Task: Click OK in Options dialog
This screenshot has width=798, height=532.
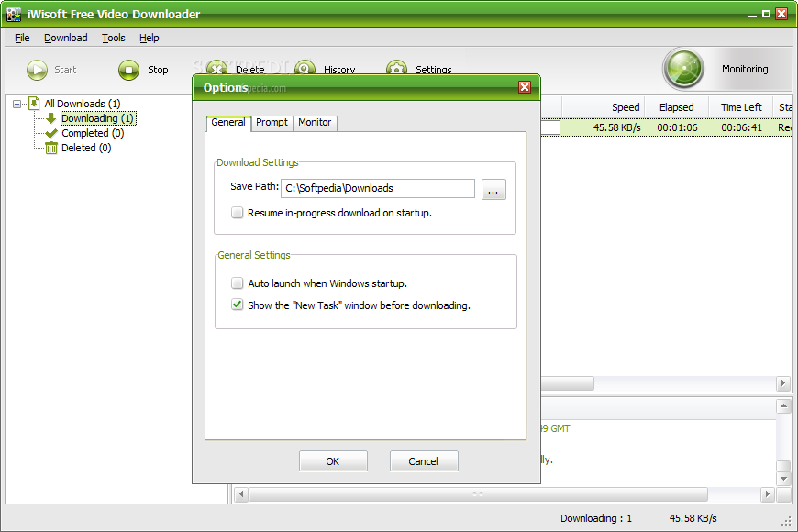Action: pos(333,461)
